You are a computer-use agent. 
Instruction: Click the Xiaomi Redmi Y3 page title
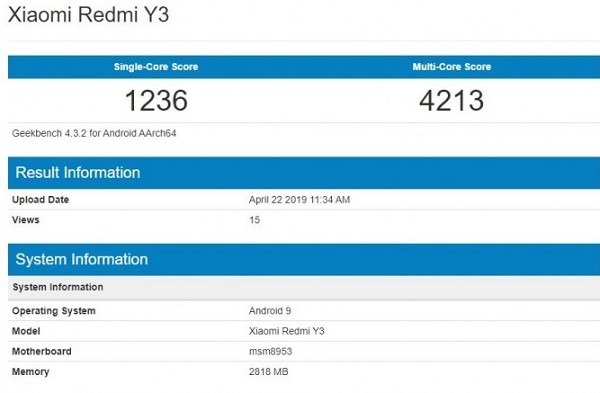pyautogui.click(x=88, y=15)
